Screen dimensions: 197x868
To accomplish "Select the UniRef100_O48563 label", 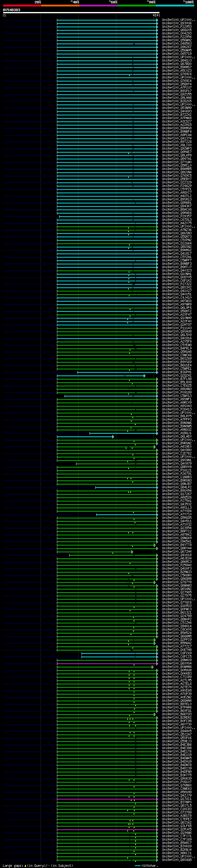I will click(177, 43).
